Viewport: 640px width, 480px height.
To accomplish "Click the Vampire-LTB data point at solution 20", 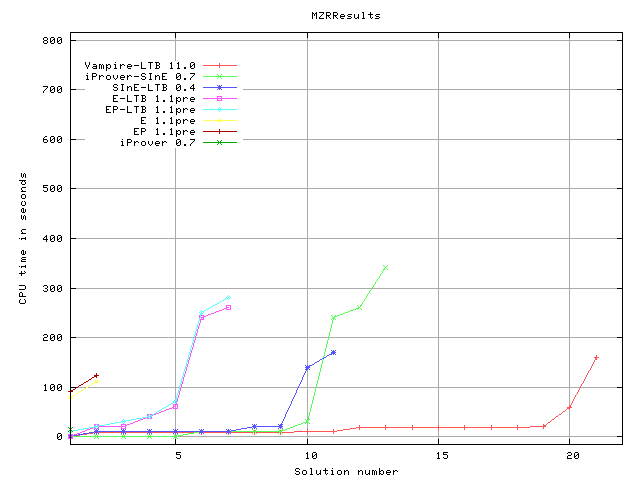I will [569, 407].
